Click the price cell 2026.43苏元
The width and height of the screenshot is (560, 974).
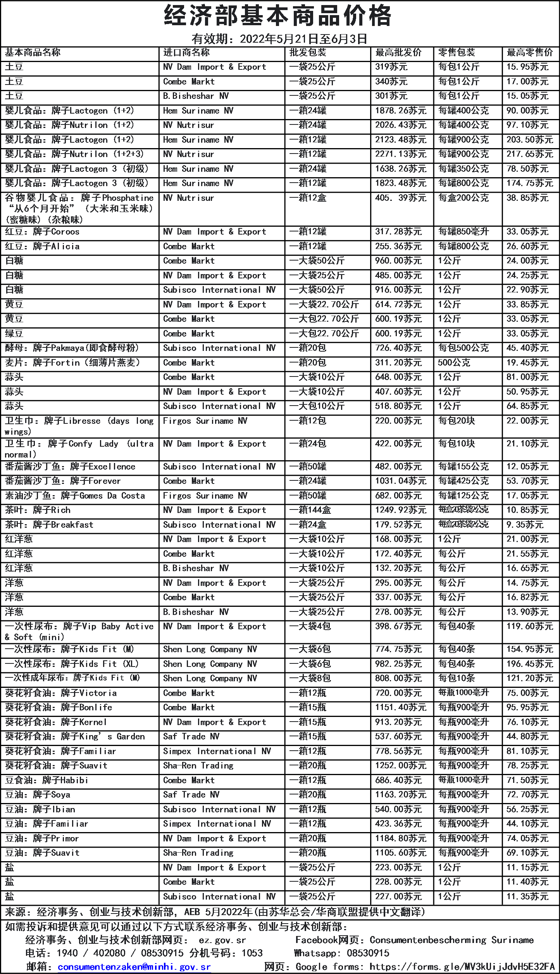point(401,125)
